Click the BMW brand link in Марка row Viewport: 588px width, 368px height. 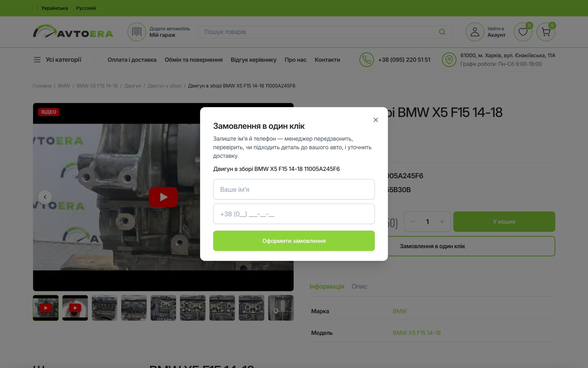click(x=400, y=311)
